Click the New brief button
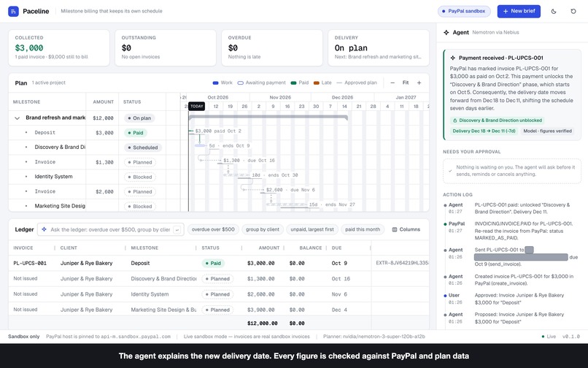The image size is (588, 368). [x=519, y=11]
